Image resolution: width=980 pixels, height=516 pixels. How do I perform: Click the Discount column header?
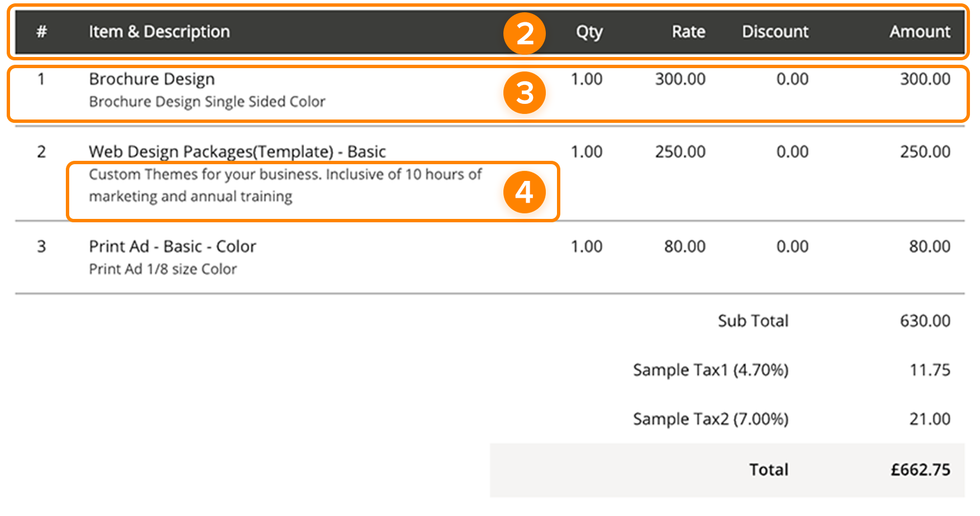coord(775,32)
